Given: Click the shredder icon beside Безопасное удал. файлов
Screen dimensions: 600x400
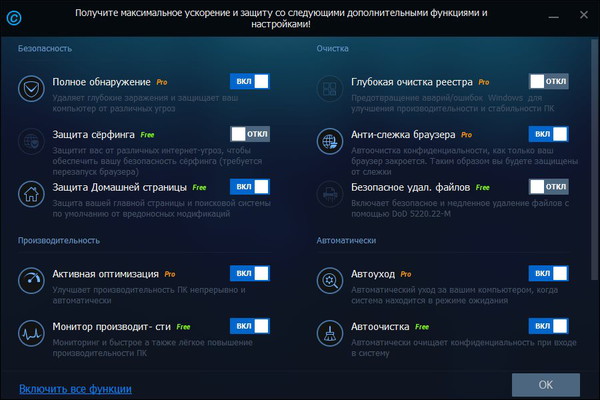Looking at the screenshot, I should tap(330, 193).
